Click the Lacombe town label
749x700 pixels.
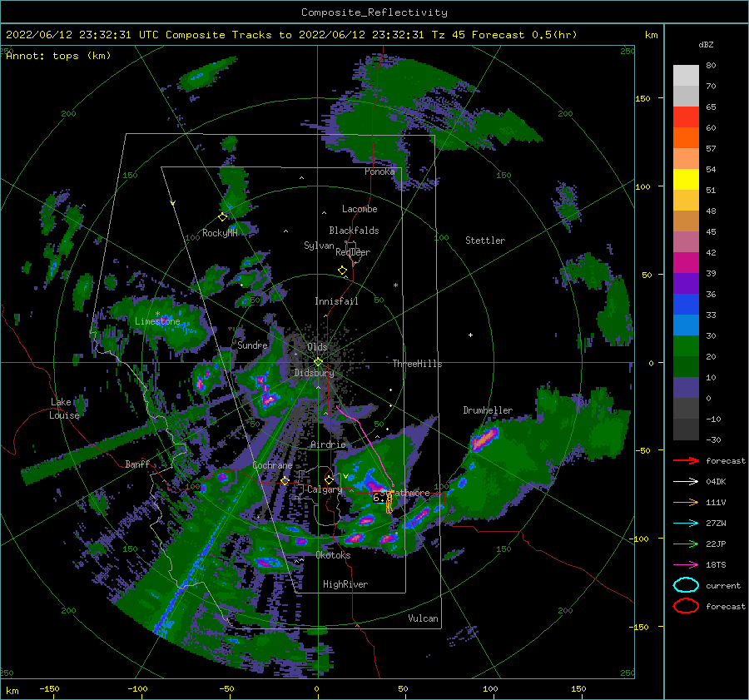pyautogui.click(x=360, y=209)
